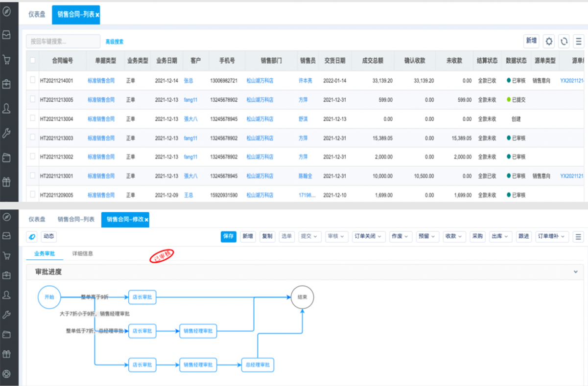Click shopping cart icon in lower screen sidebar

click(6, 255)
